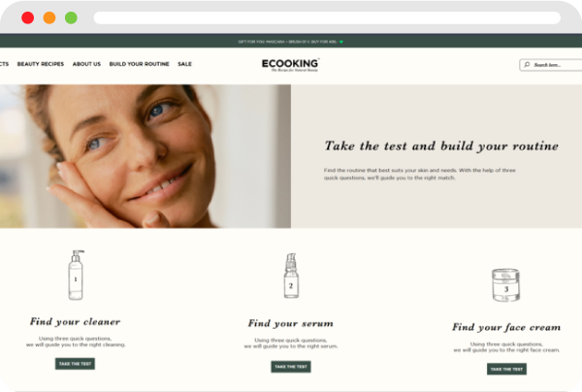Go to Build Your Routine page
This screenshot has width=582, height=392.
[139, 64]
